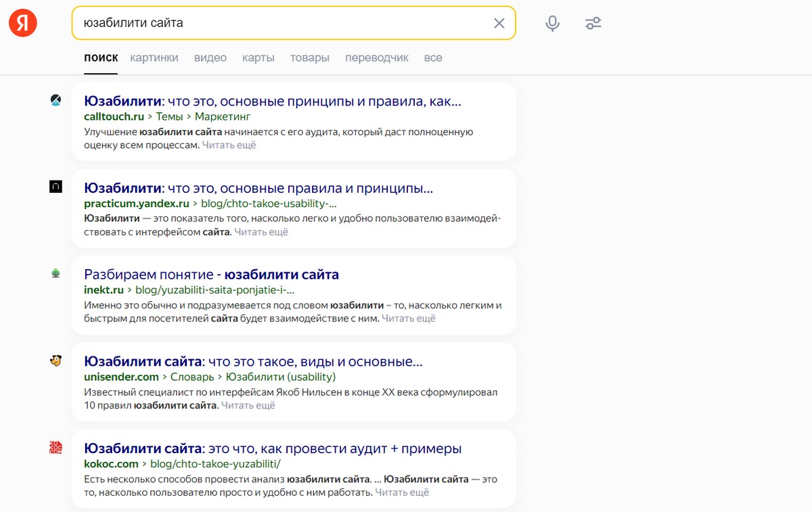This screenshot has width=812, height=512.
Task: Click 'Юзабилити (usability)' breadcrumb link
Action: [281, 377]
